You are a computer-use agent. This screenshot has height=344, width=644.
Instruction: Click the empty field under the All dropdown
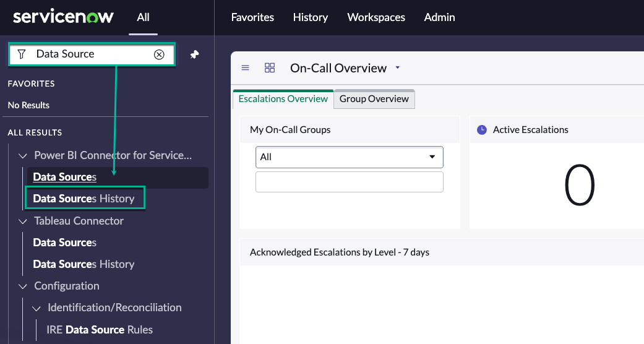coord(349,182)
